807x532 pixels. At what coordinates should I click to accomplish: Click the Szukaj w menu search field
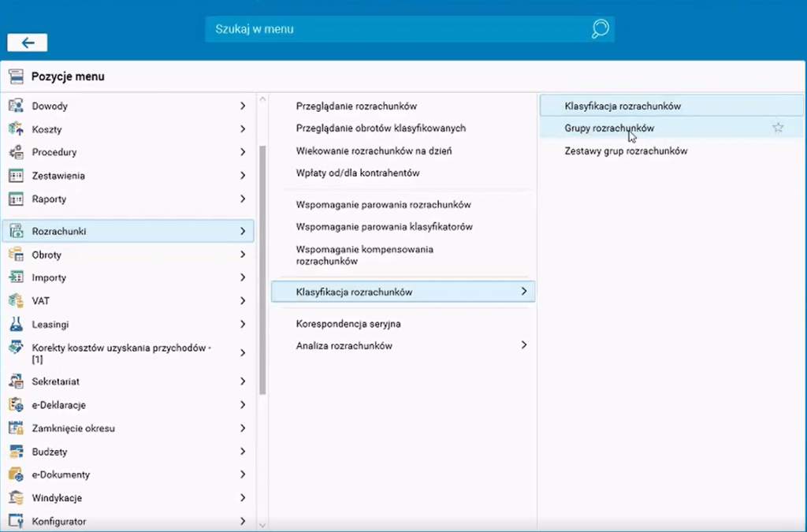(410, 29)
